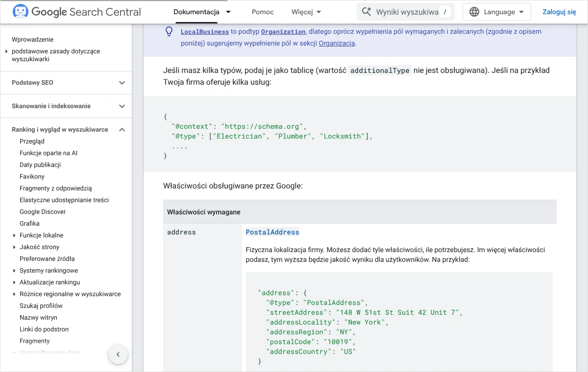Expand Jakość strony tree item
The image size is (588, 372).
15,247
